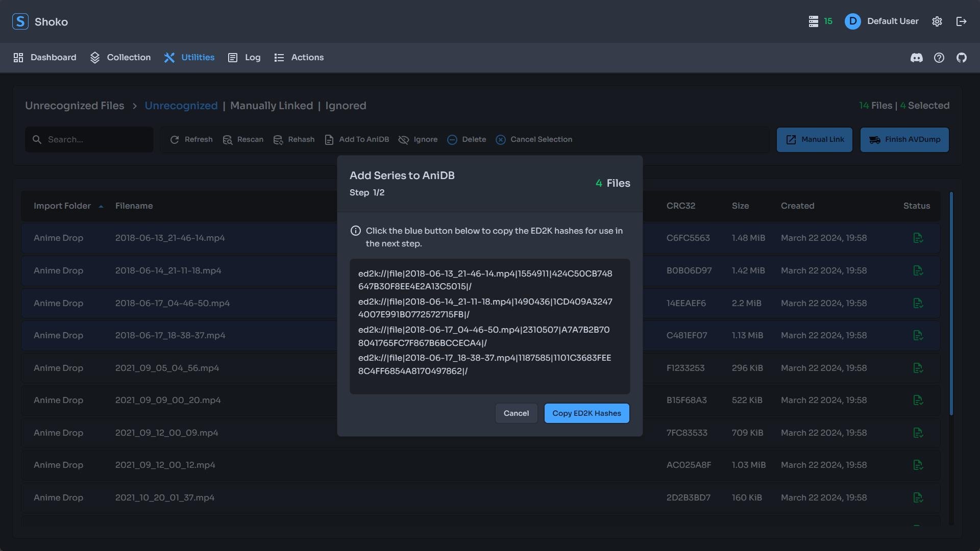Click Add To AniDB toolbar item
The height and width of the screenshot is (551, 980).
357,140
